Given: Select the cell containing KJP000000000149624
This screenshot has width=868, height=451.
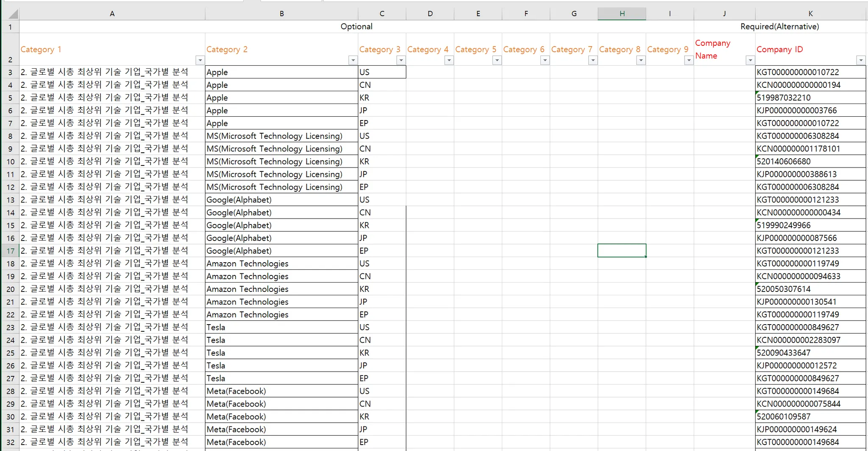Looking at the screenshot, I should (x=811, y=429).
